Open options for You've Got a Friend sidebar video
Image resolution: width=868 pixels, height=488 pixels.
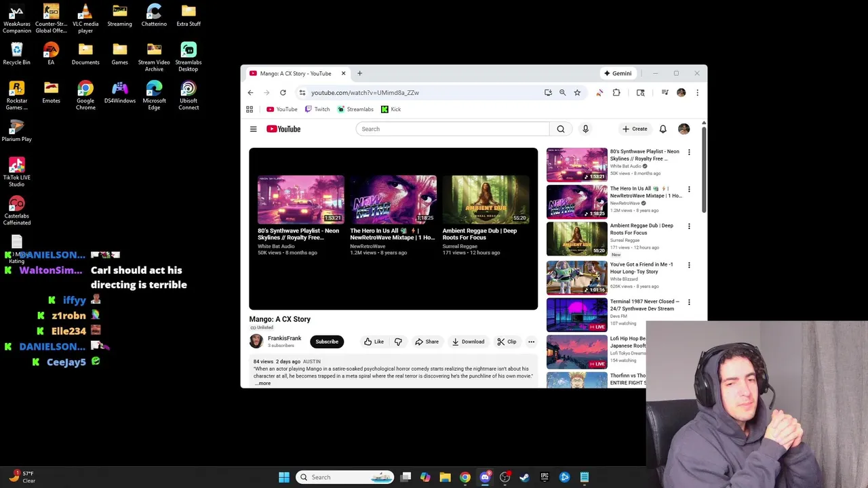(x=689, y=265)
